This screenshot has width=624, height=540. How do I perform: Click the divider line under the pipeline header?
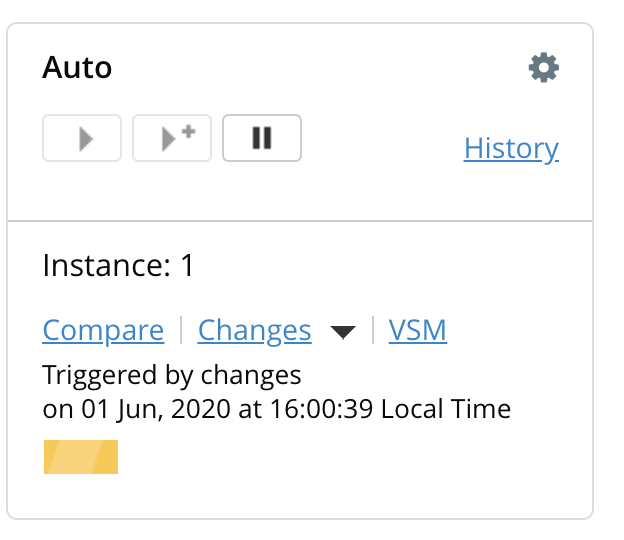(300, 220)
